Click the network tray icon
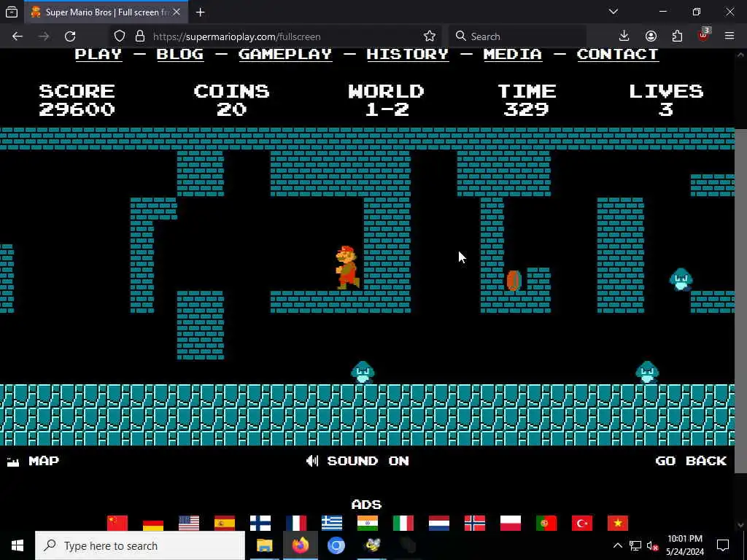 tap(635, 545)
